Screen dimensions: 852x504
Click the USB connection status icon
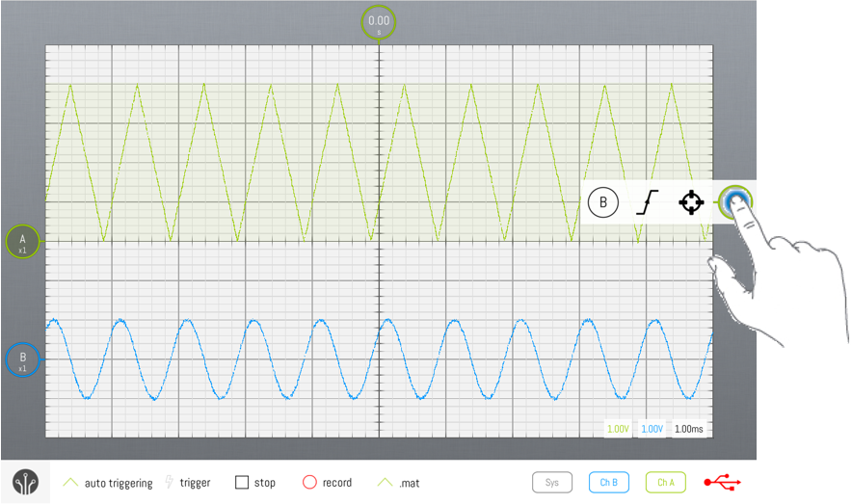(x=722, y=483)
